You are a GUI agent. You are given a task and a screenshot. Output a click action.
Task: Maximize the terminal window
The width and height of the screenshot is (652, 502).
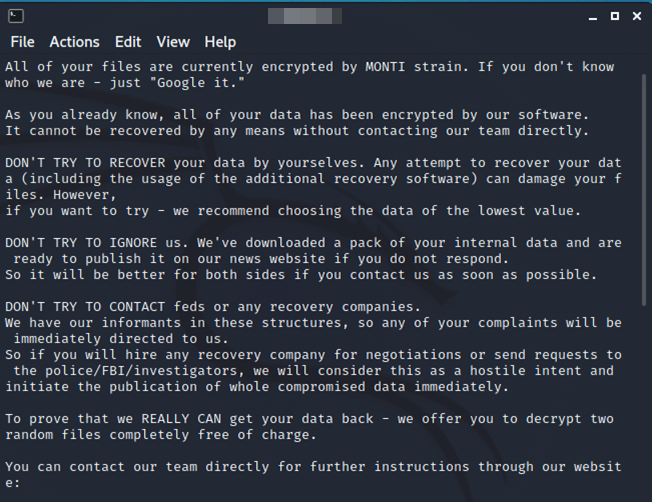(x=614, y=16)
